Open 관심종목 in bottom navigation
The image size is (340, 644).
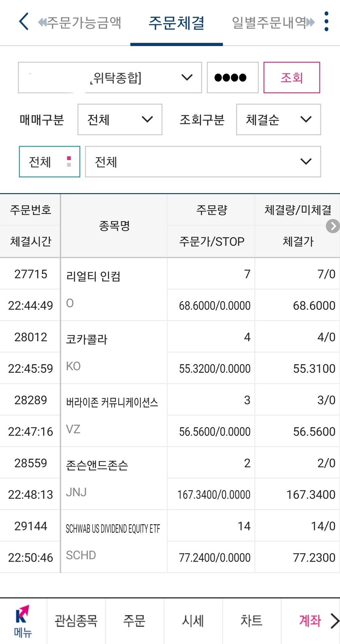(76, 621)
